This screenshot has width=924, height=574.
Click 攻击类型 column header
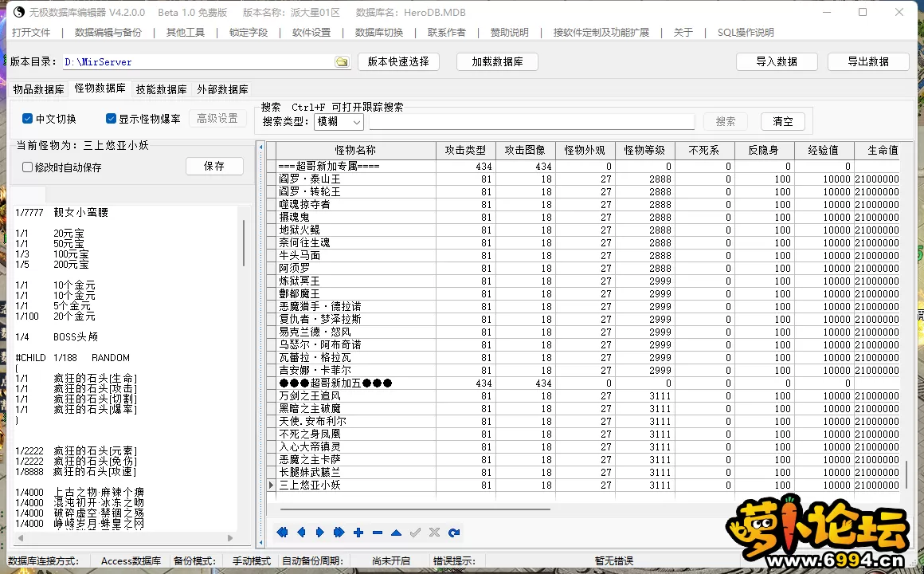tap(466, 151)
